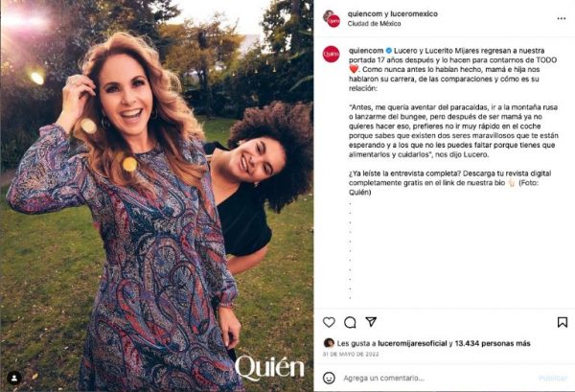Like the post with the heart icon

pos(329,322)
